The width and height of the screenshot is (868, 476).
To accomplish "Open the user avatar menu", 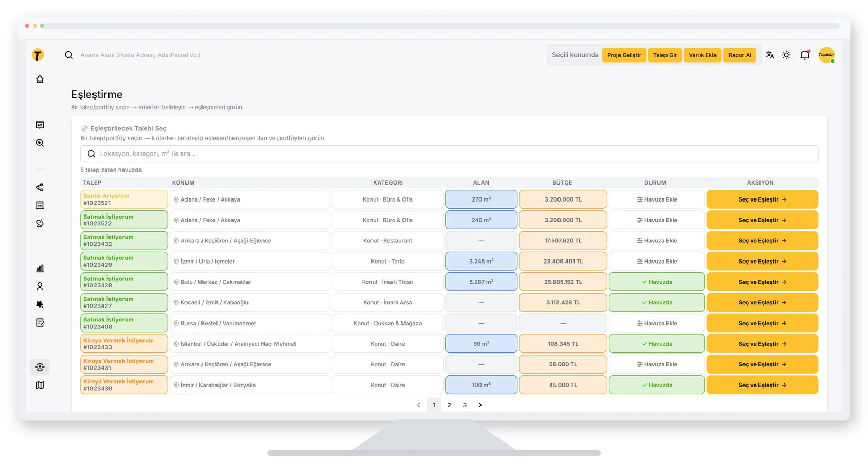I will [x=827, y=55].
